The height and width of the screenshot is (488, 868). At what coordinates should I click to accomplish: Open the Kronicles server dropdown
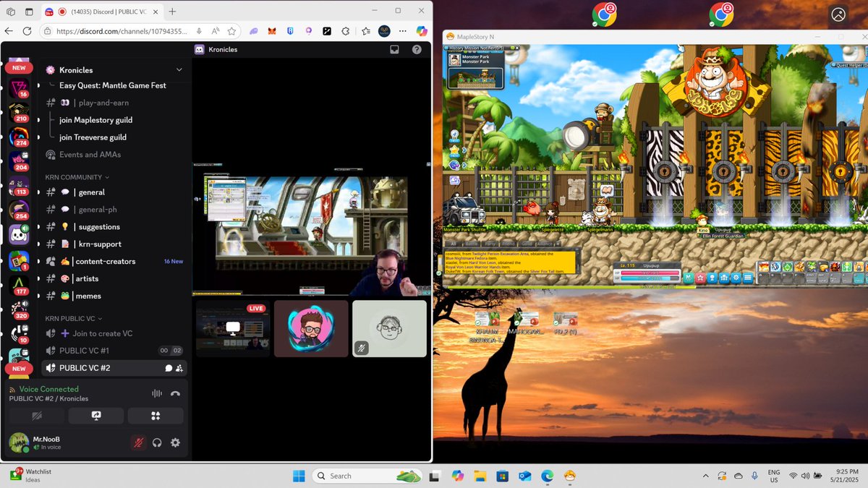[x=178, y=70]
